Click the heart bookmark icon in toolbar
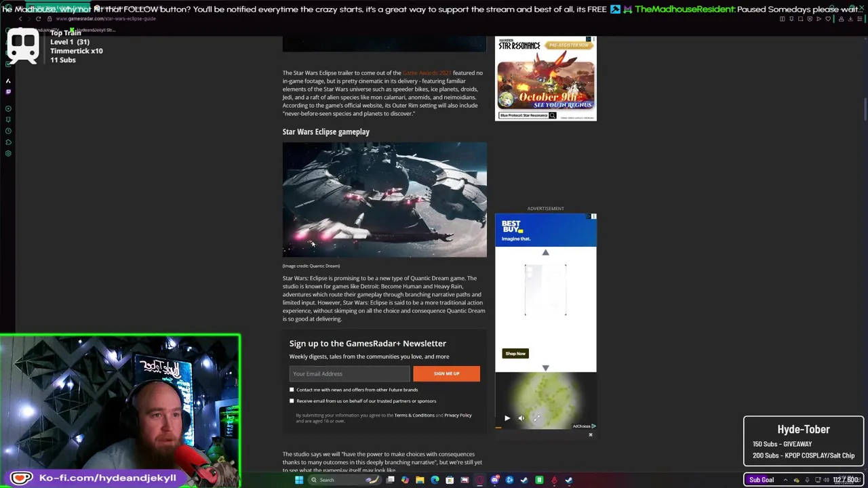This screenshot has width=868, height=488. point(828,19)
